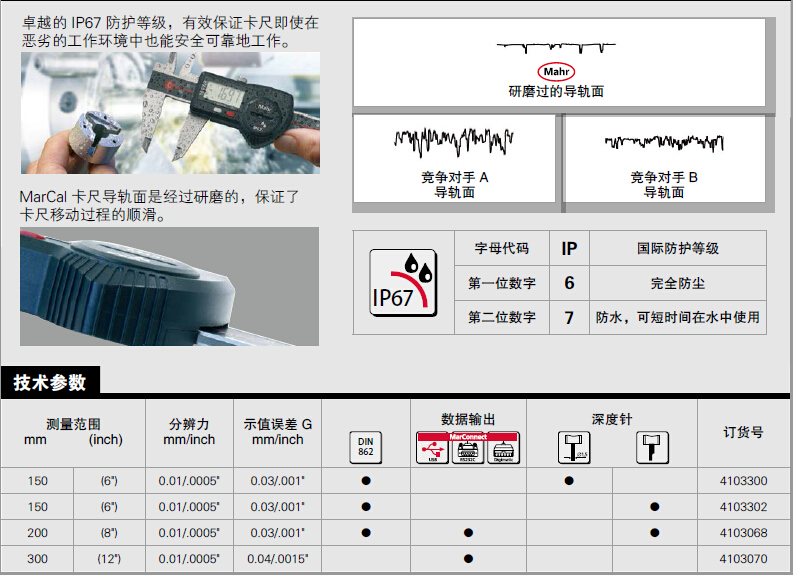Click the flat depth rod icon
This screenshot has width=793, height=575.
pyautogui.click(x=652, y=447)
